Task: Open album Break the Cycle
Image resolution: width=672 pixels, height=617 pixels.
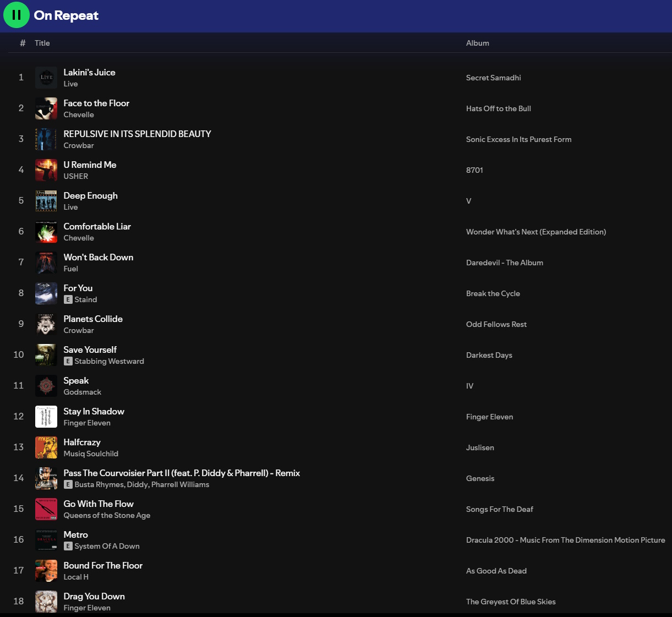Action: [493, 293]
